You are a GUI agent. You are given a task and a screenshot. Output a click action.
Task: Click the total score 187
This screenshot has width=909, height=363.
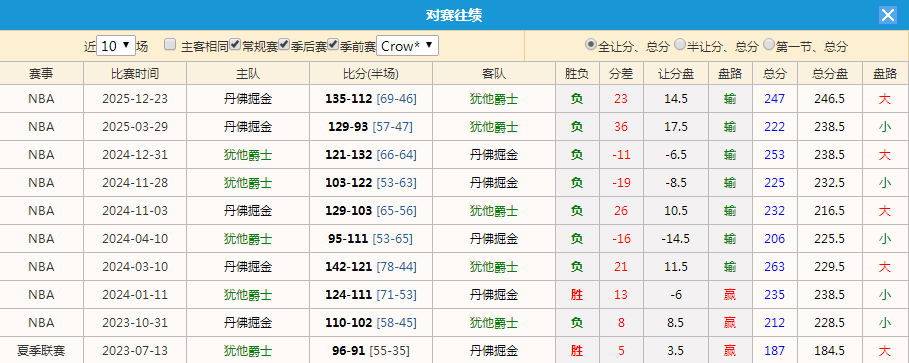(775, 350)
